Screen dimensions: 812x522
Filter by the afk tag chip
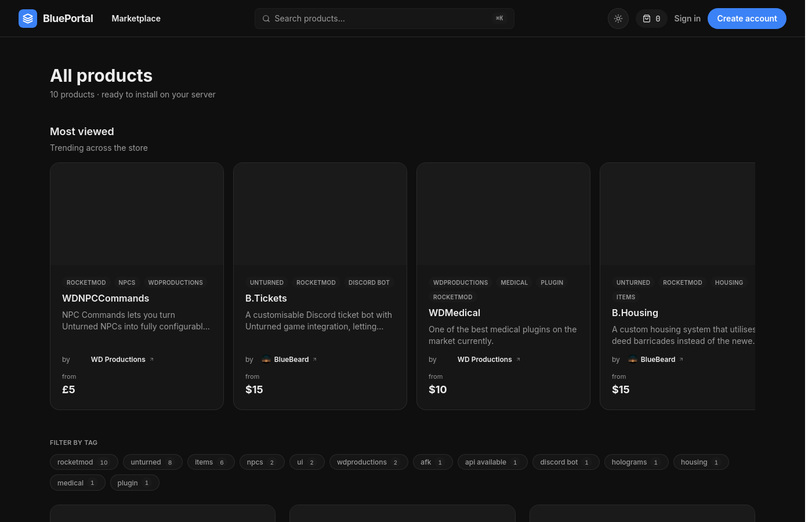pos(433,462)
